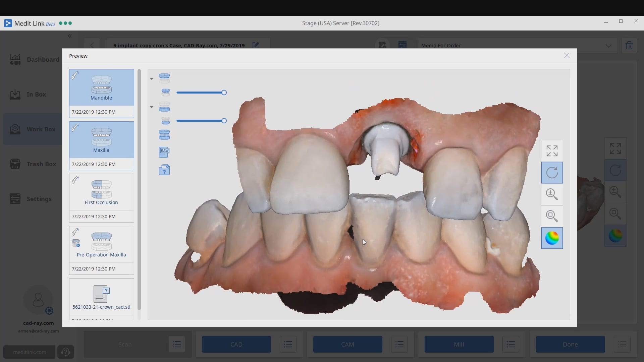This screenshot has height=362, width=644.
Task: Click the background window zoom in/out magnifier
Action: pos(615,192)
